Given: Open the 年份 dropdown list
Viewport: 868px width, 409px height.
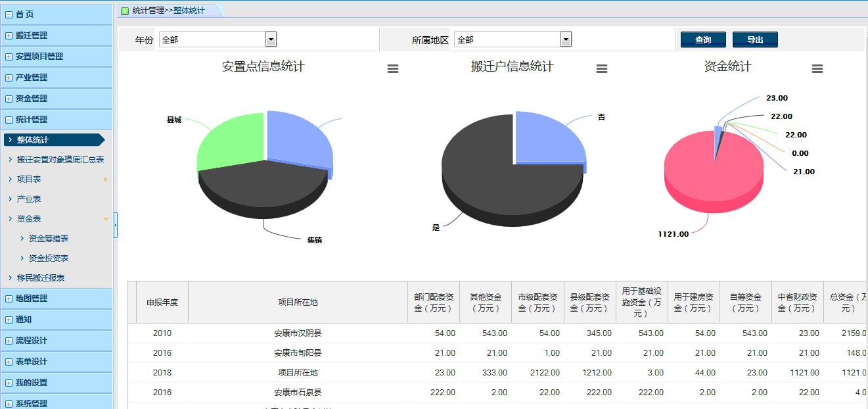Looking at the screenshot, I should pos(271,40).
